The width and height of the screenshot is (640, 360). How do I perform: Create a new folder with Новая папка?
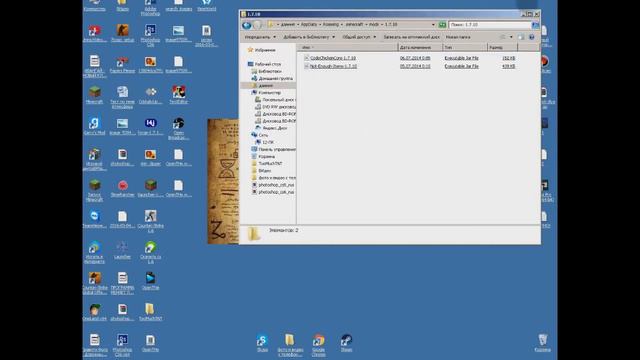click(x=458, y=37)
